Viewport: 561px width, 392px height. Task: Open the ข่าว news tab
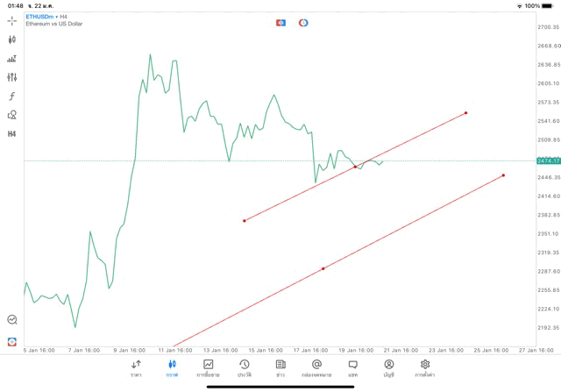point(280,367)
